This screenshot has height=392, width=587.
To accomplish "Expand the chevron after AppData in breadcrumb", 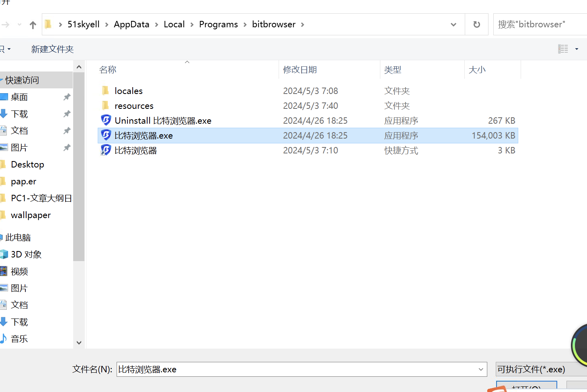I will pyautogui.click(x=156, y=24).
